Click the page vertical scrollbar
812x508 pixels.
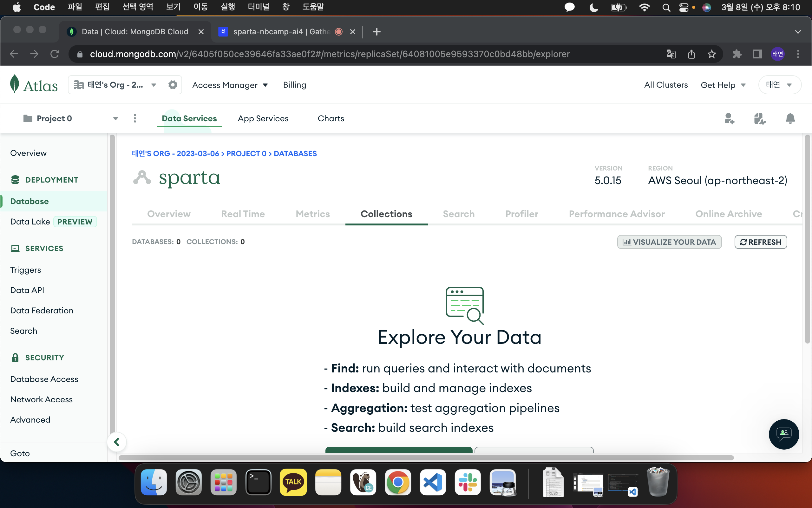tap(807, 239)
